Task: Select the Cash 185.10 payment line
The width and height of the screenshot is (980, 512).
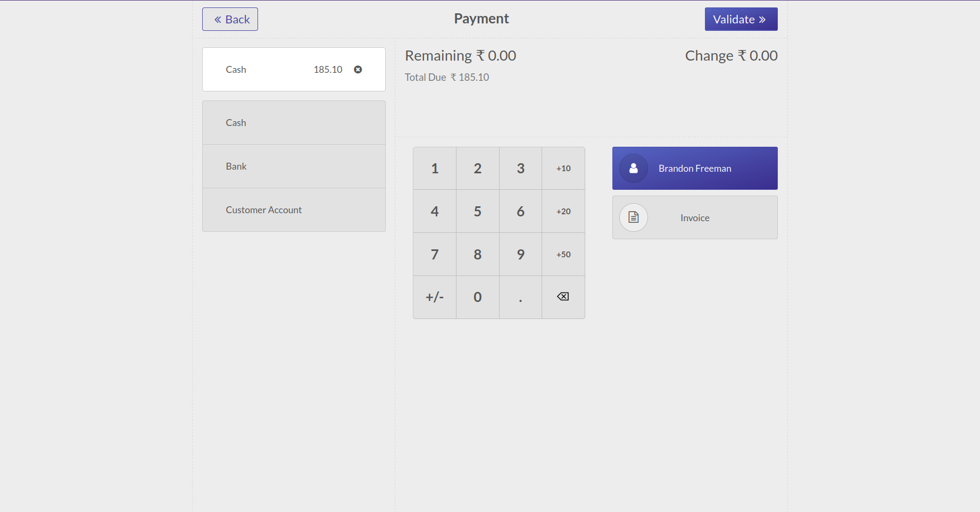Action: [294, 70]
